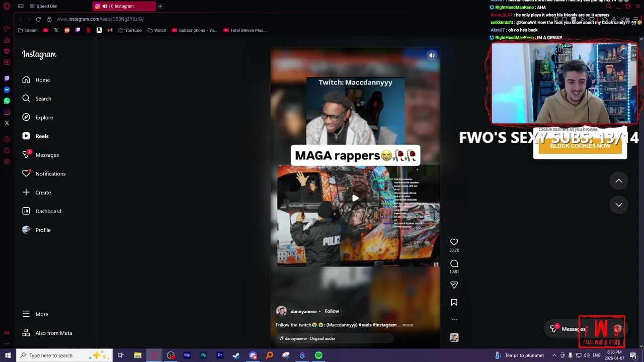This screenshot has width=644, height=362.
Task: Open Dashboard in sidebar
Action: click(42, 211)
